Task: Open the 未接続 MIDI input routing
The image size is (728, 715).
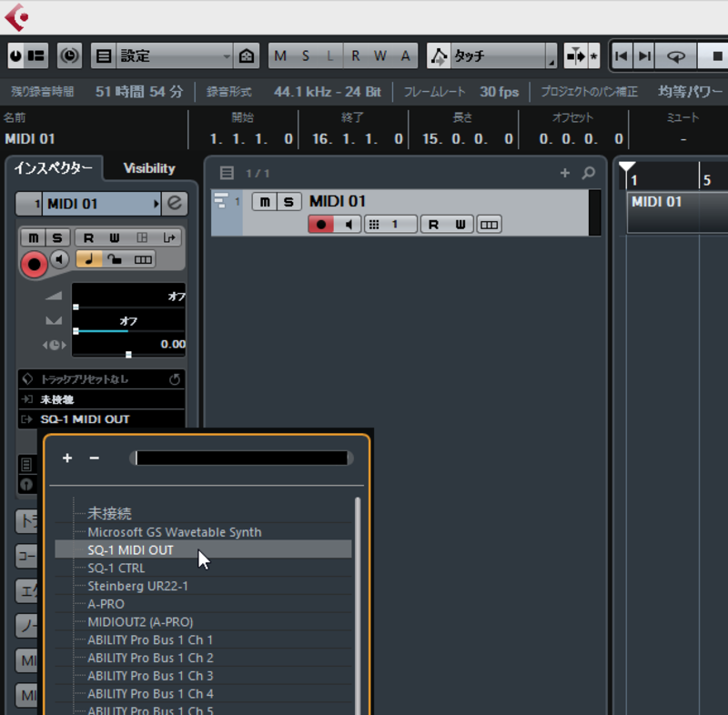Action: pyautogui.click(x=101, y=399)
